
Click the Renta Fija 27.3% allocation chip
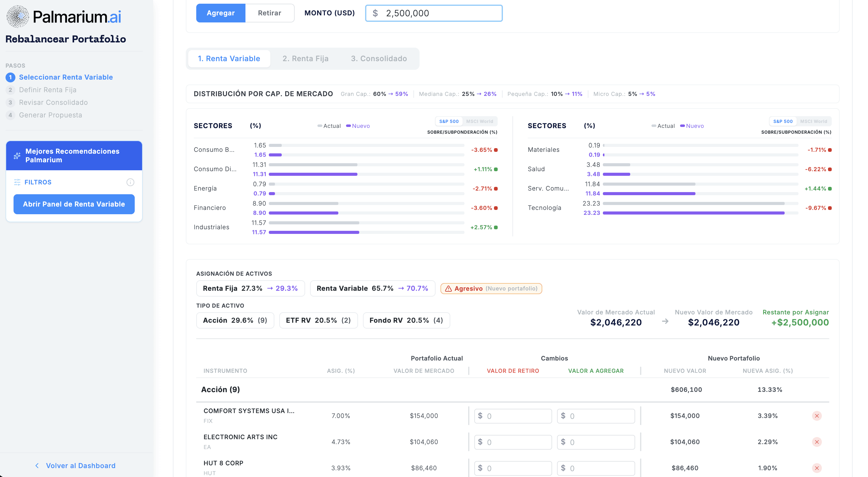click(x=250, y=289)
